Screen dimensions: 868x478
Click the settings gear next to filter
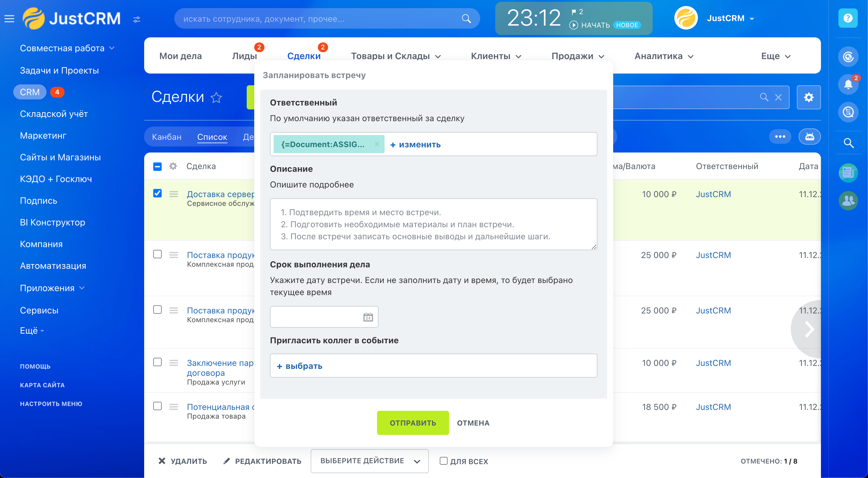point(808,98)
